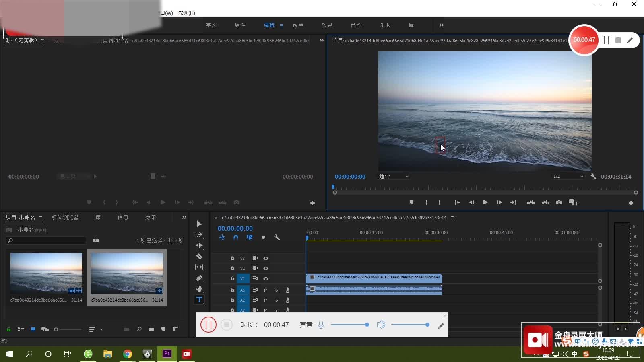Toggle project read-only lock icon
Viewport: 644px width, 362px height.
tap(8, 329)
